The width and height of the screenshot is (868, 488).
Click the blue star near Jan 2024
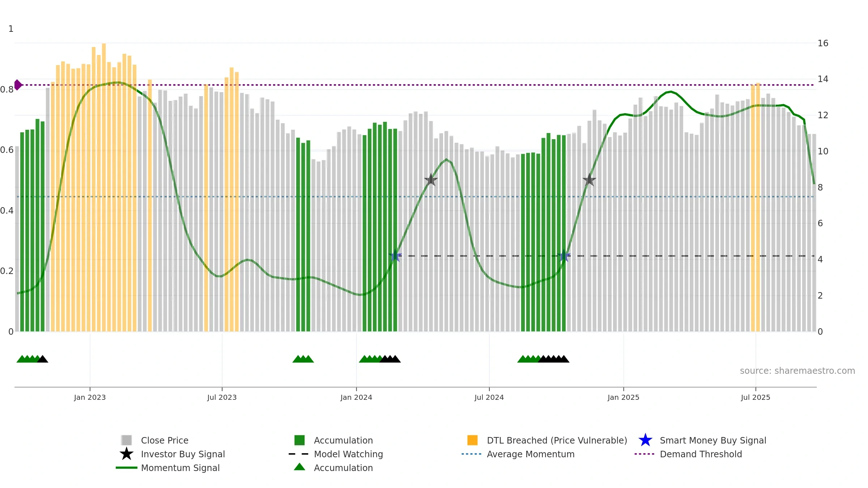(x=395, y=256)
